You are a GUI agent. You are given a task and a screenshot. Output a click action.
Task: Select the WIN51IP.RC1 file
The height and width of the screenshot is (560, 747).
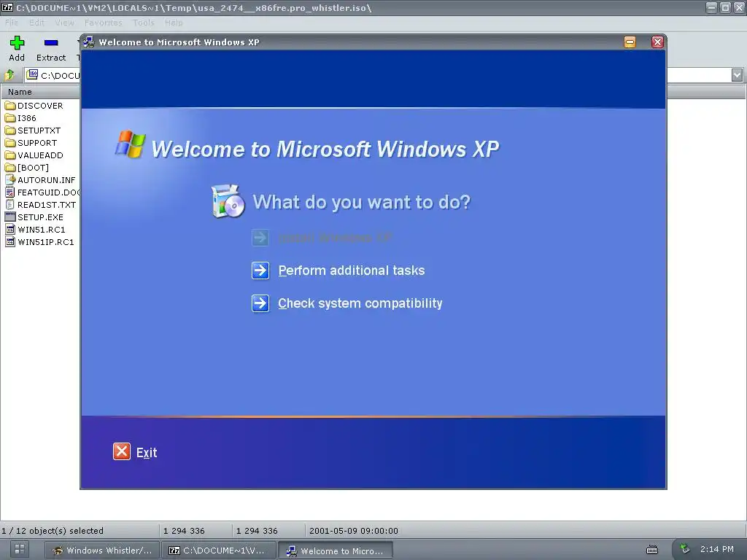tap(39, 242)
